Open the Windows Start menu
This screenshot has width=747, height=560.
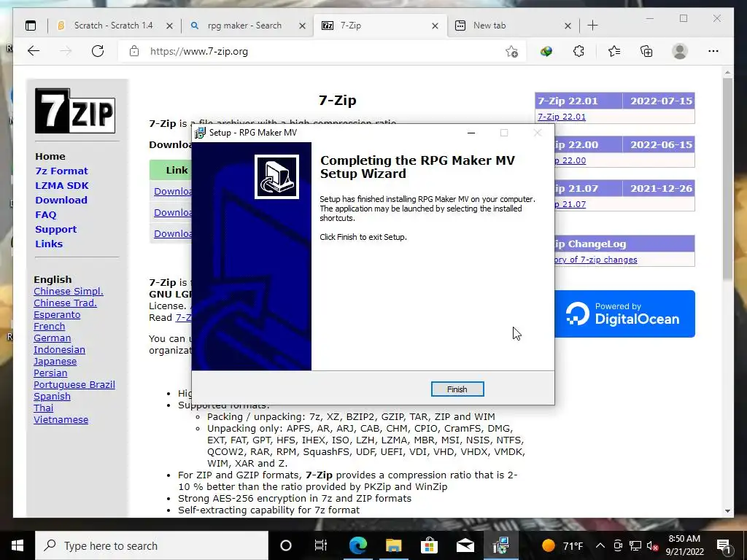18,545
